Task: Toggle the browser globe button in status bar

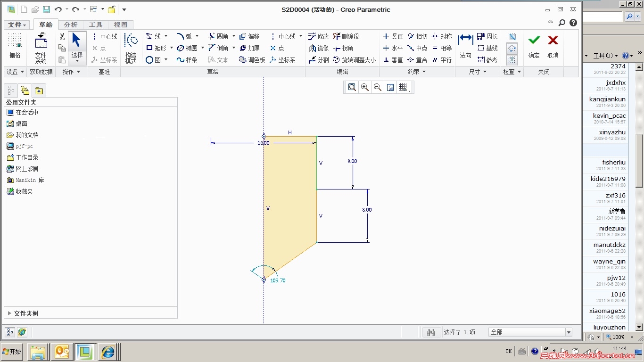Action: click(22, 332)
